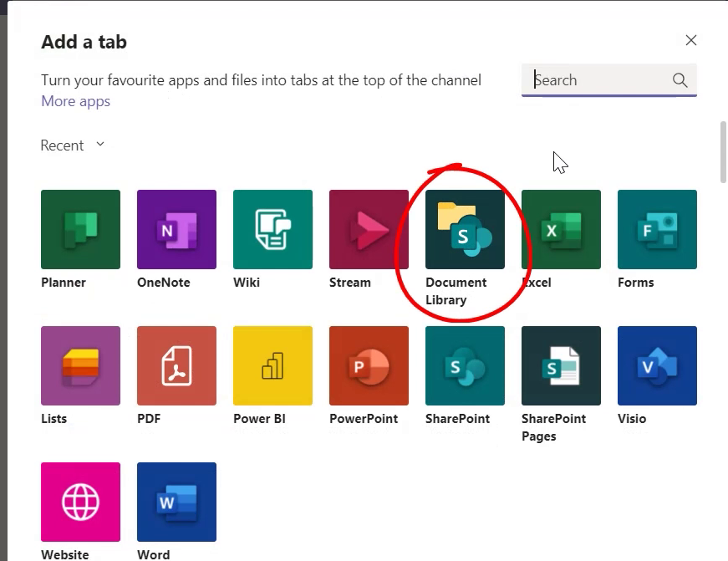Screen dimensions: 728x561
Task: Add the Website app tile
Action: pos(80,502)
